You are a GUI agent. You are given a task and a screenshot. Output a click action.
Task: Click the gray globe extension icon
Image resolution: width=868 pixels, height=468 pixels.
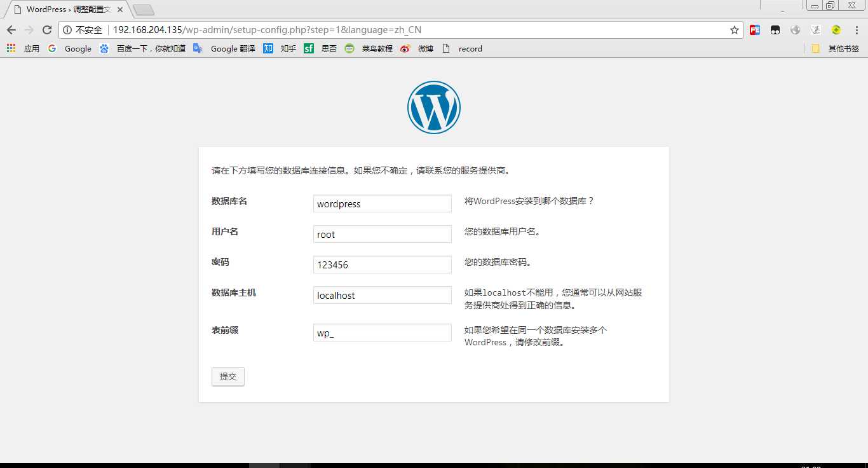coord(796,30)
